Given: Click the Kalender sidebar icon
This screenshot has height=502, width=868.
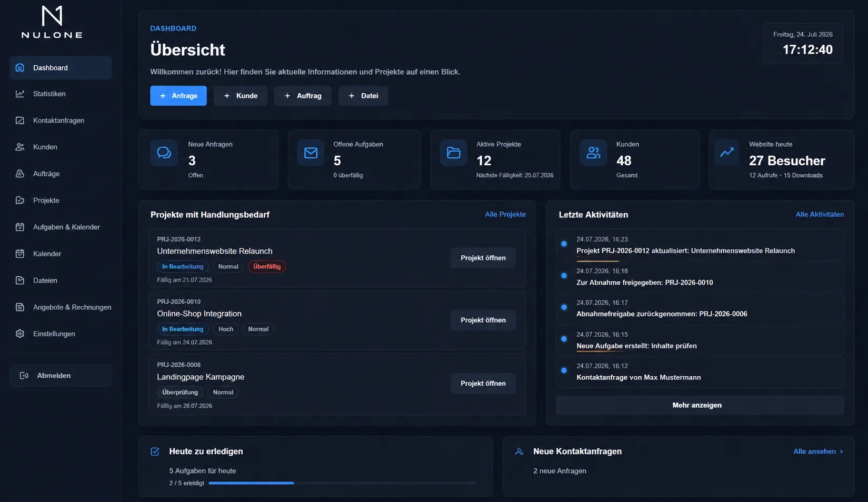Looking at the screenshot, I should point(20,254).
